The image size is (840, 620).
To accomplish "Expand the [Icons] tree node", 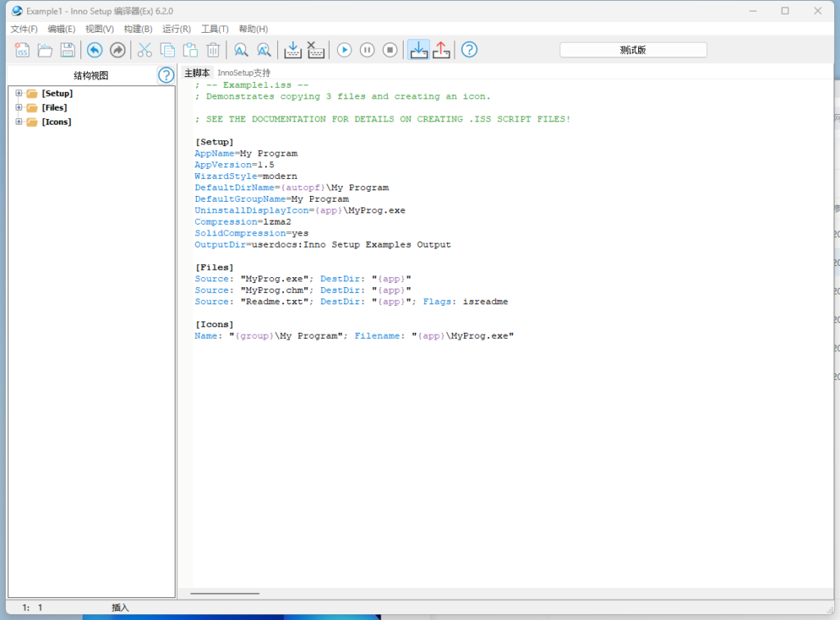I will point(19,122).
